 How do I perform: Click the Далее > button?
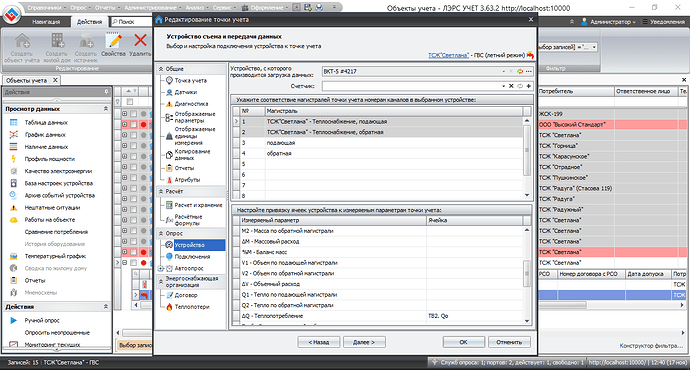(x=364, y=342)
